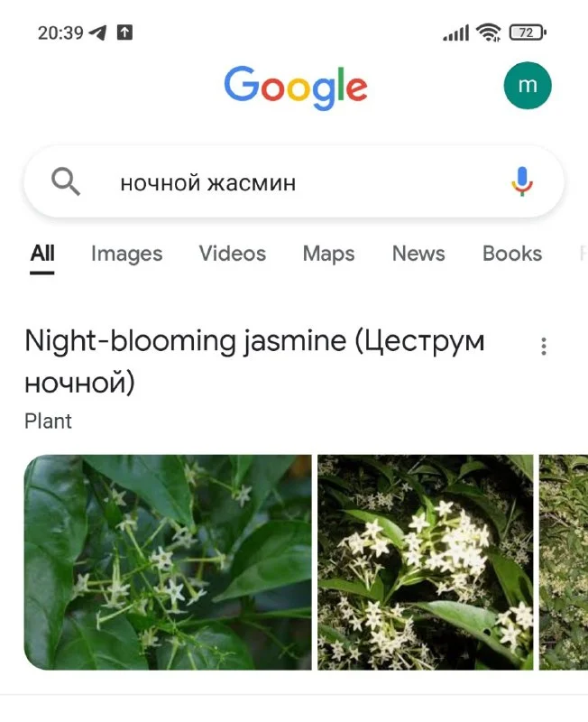
Task: Open the Night-blooming jasmine title
Action: tap(254, 362)
